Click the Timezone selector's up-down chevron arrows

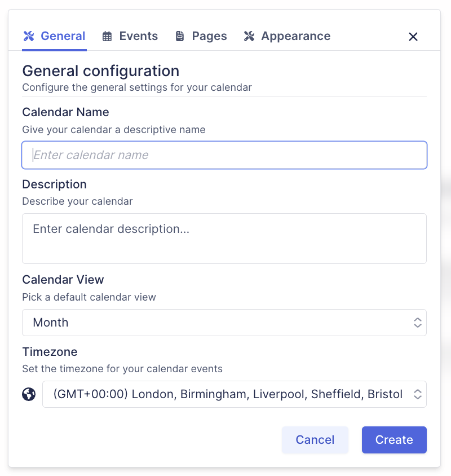418,394
